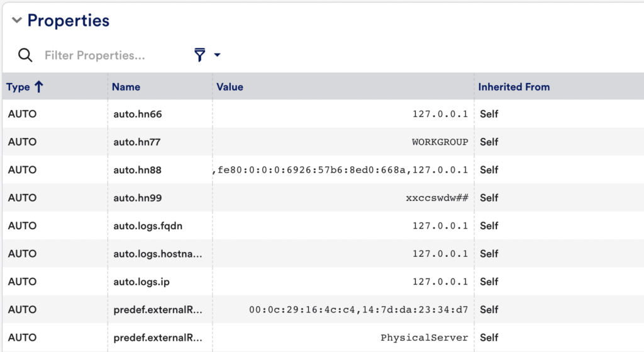This screenshot has height=352, width=644.
Task: Select the auto.hn77 property name
Action: pos(136,142)
